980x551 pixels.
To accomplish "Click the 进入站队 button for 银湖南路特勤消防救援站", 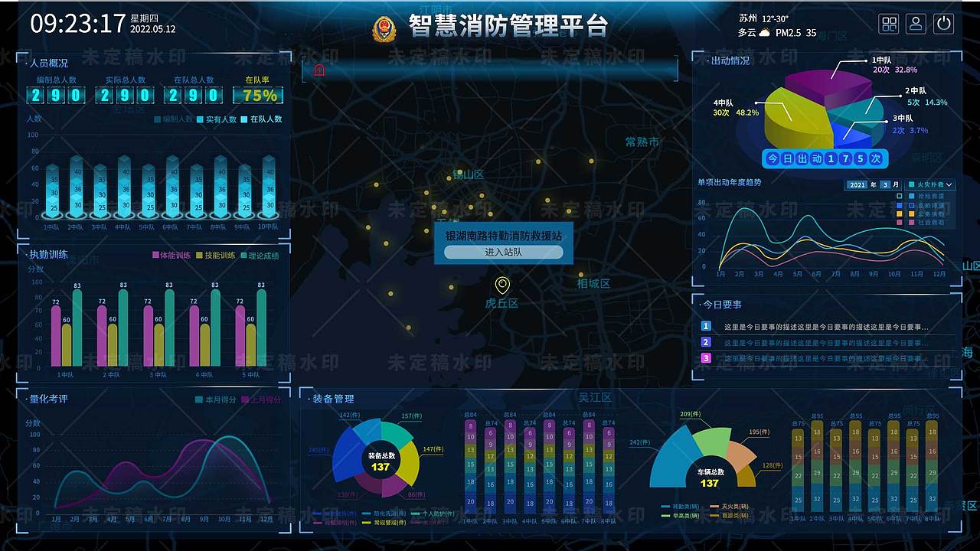I will [503, 253].
